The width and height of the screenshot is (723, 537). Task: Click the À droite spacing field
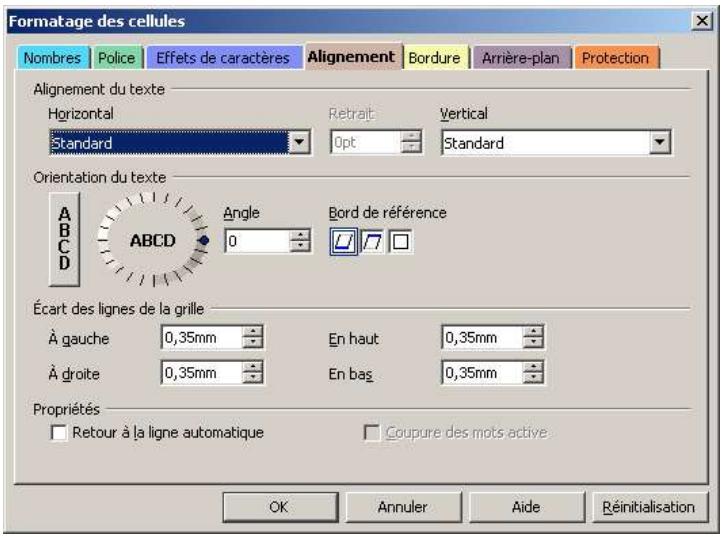[202, 372]
